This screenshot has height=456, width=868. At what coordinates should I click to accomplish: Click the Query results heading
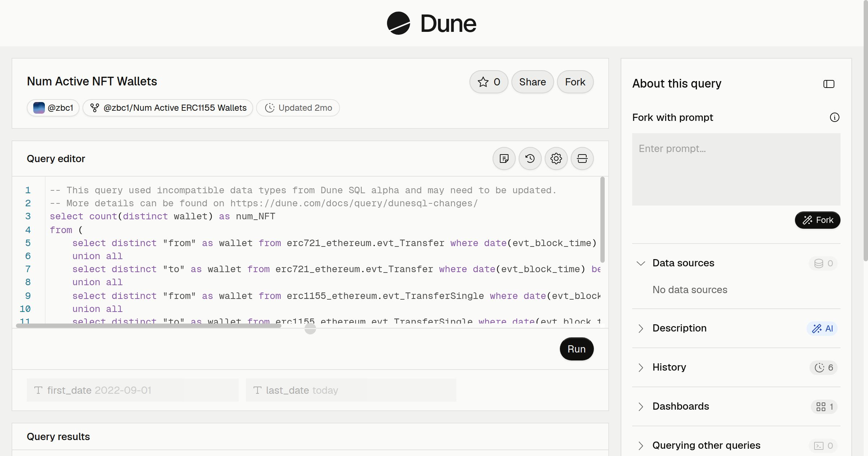coord(58,437)
